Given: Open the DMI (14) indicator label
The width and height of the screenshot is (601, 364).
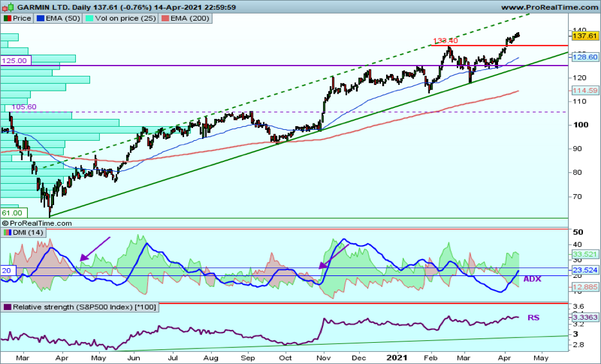Looking at the screenshot, I should coord(28,232).
